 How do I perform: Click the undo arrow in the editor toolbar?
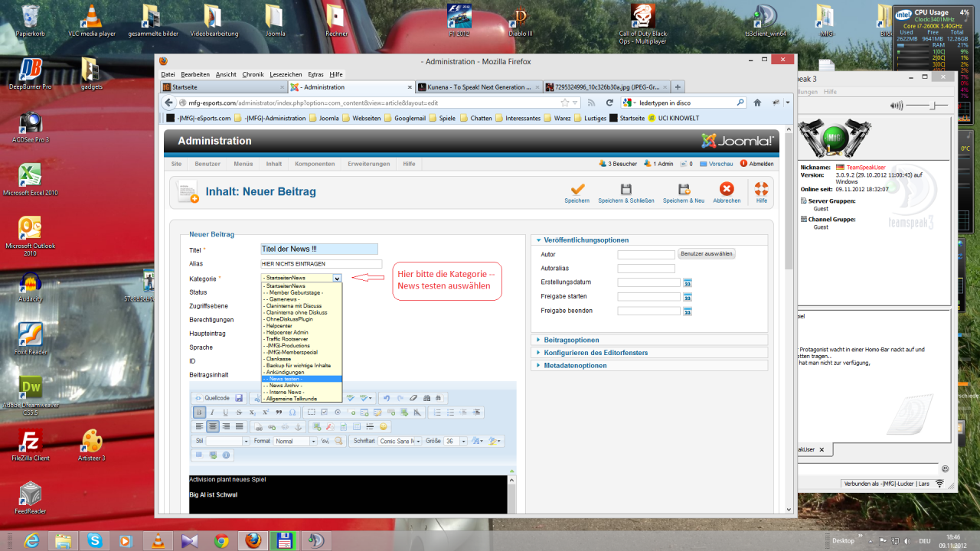[x=386, y=398]
